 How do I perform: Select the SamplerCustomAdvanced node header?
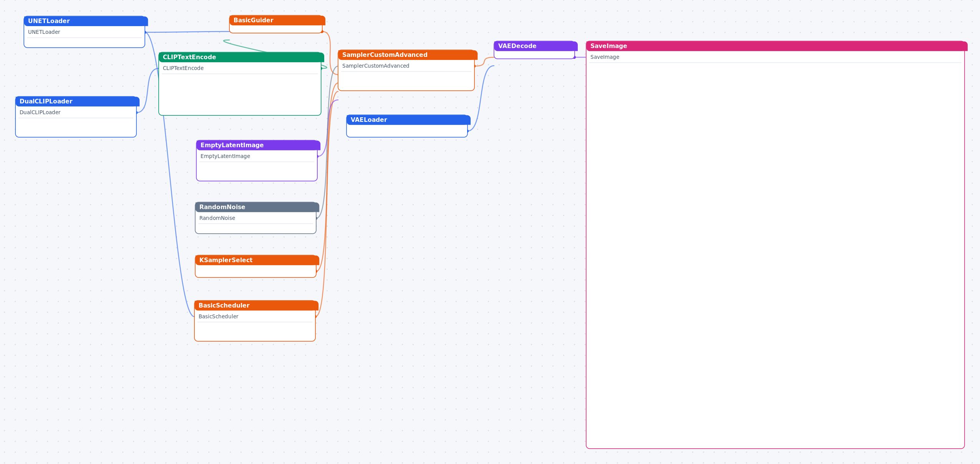click(x=408, y=55)
